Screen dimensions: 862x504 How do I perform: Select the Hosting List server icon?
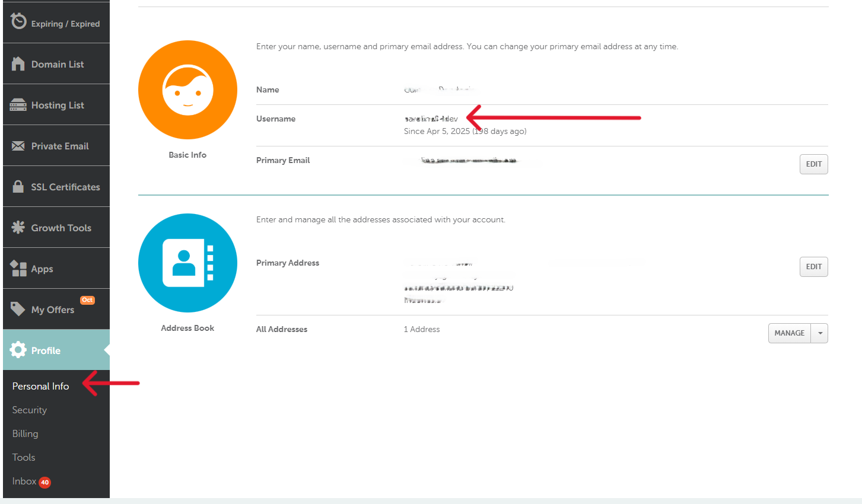click(x=17, y=104)
